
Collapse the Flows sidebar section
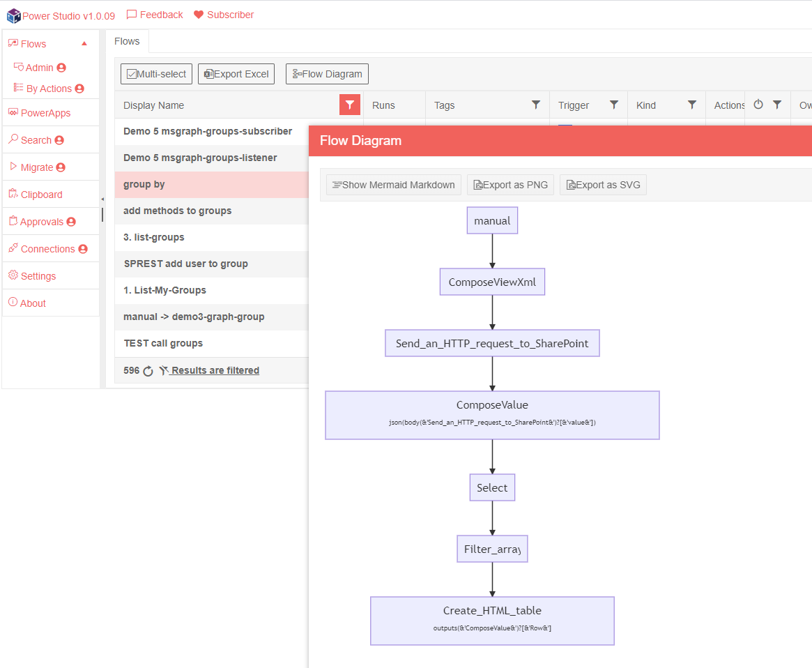point(84,44)
